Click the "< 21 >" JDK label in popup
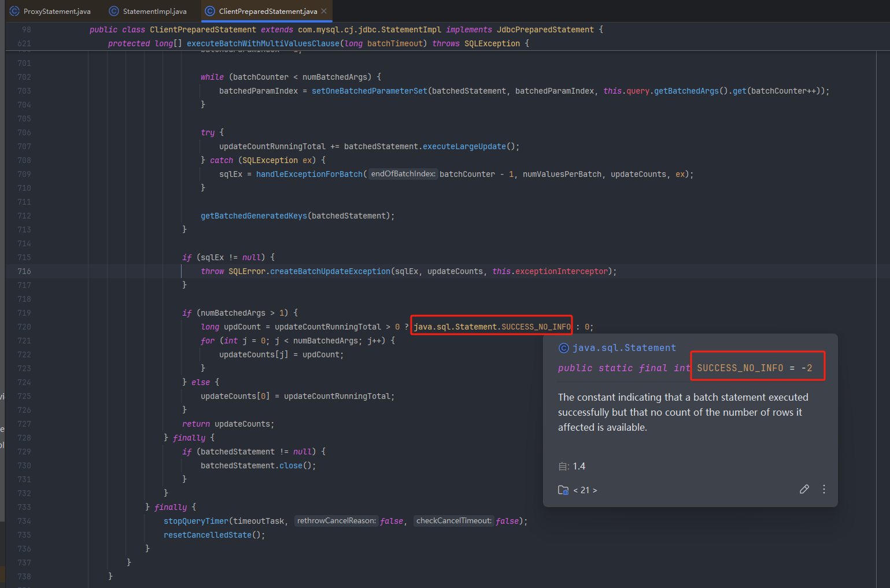Viewport: 890px width, 588px height. click(585, 490)
